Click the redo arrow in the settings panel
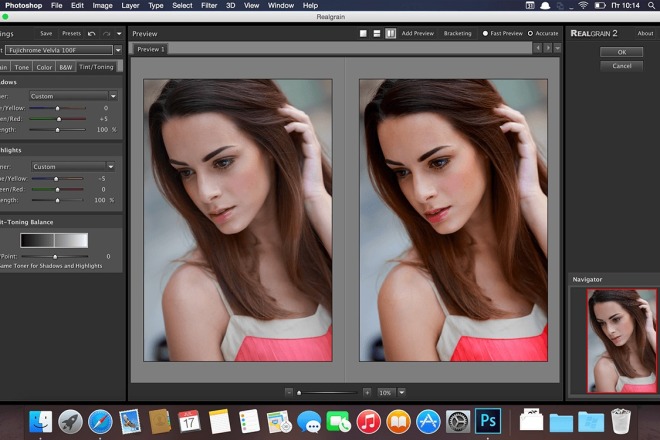 click(106, 33)
